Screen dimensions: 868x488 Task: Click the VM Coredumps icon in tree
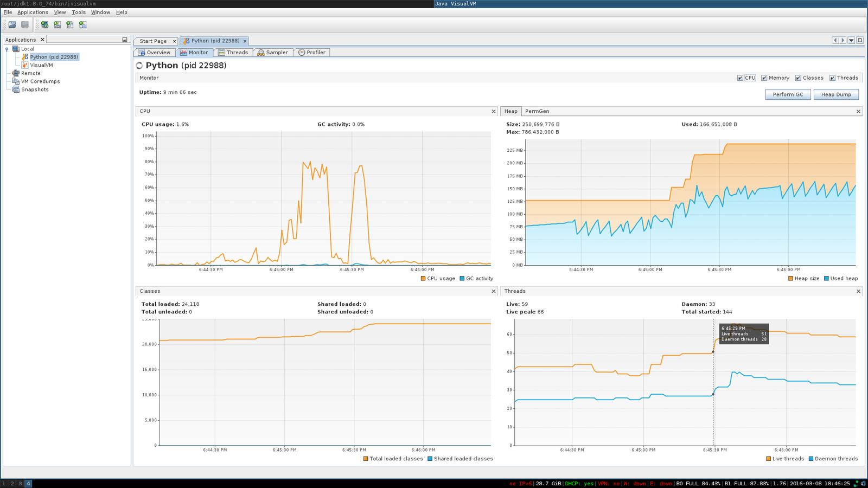click(x=16, y=81)
